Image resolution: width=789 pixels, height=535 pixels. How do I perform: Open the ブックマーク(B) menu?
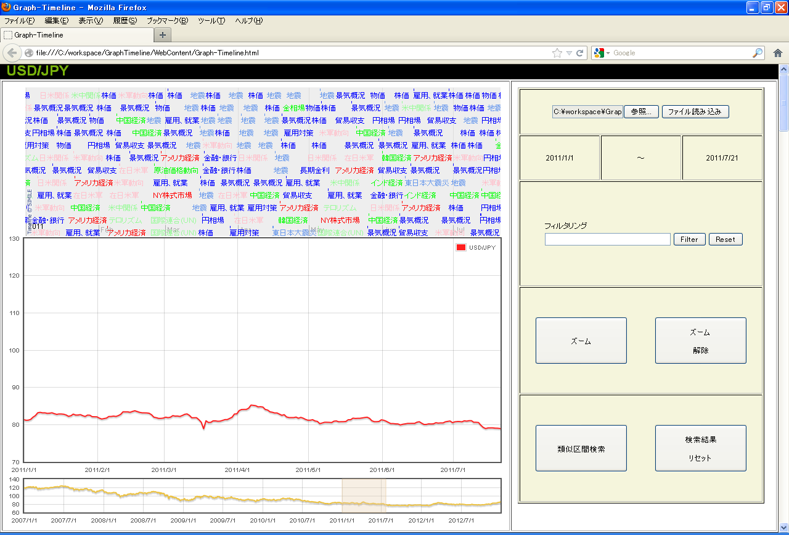click(167, 21)
